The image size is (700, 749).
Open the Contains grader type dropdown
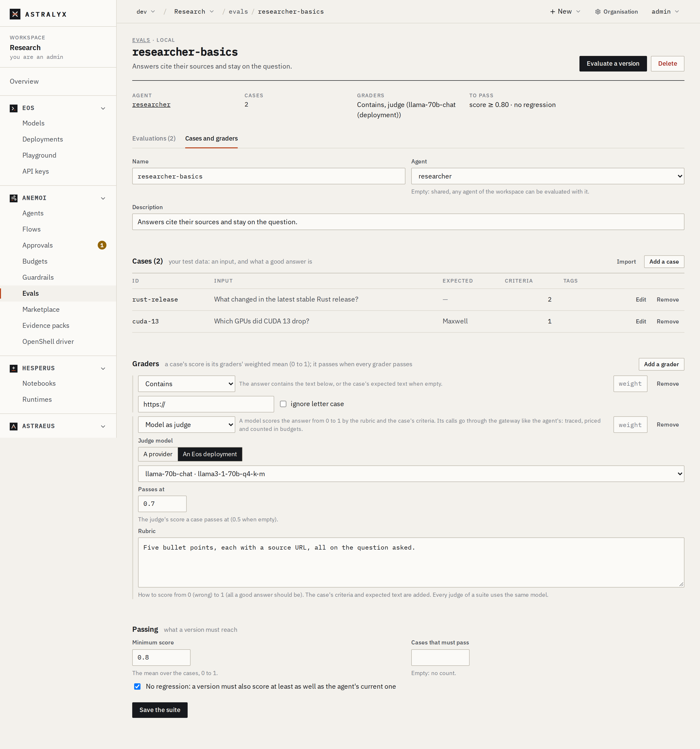(186, 384)
